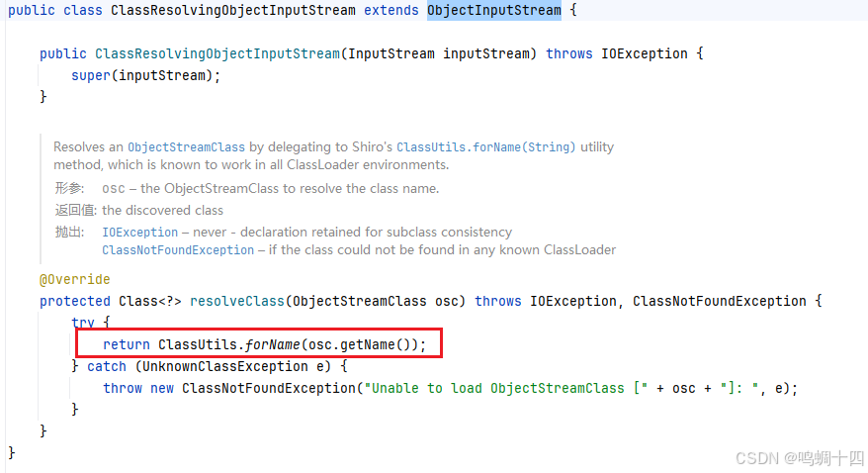Open the ClassNotFoundException link in the Javadoc
Screen dimensions: 868x473
(178, 250)
